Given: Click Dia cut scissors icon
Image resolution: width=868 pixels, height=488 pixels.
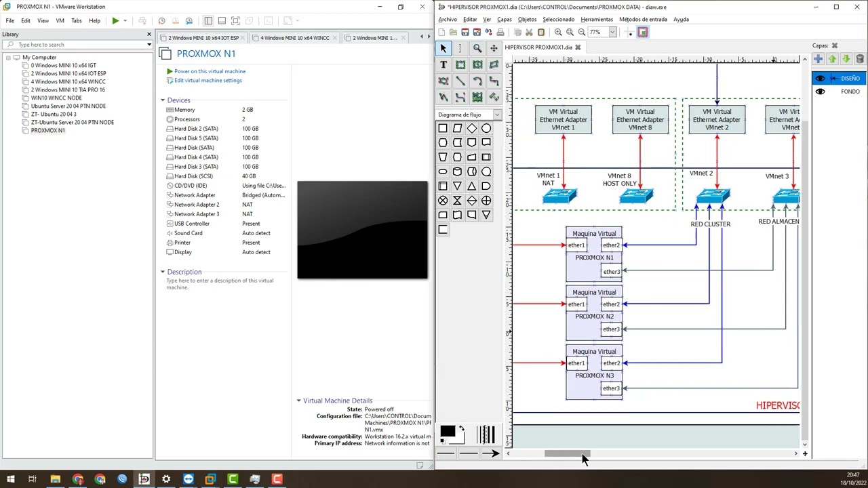Looking at the screenshot, I should tap(529, 32).
